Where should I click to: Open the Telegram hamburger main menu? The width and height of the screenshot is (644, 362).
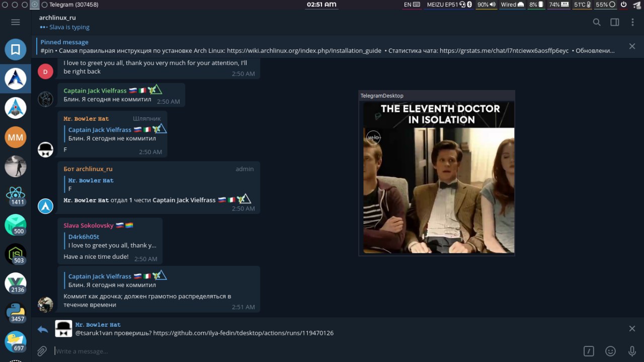tap(16, 22)
